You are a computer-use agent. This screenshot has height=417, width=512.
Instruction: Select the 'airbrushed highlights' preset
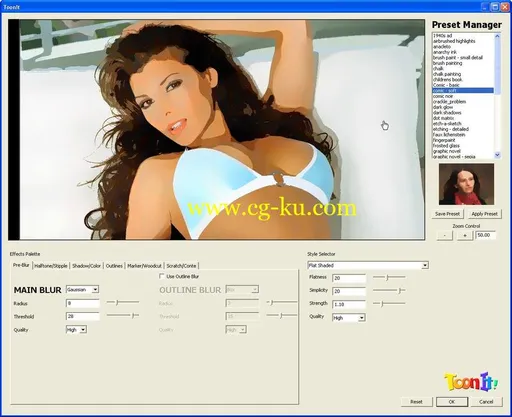pyautogui.click(x=454, y=41)
